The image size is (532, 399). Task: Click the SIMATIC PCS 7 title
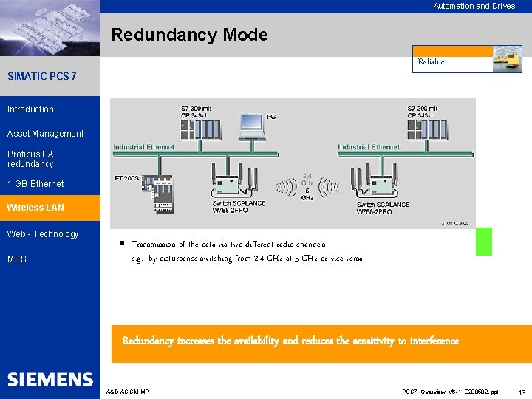point(42,76)
